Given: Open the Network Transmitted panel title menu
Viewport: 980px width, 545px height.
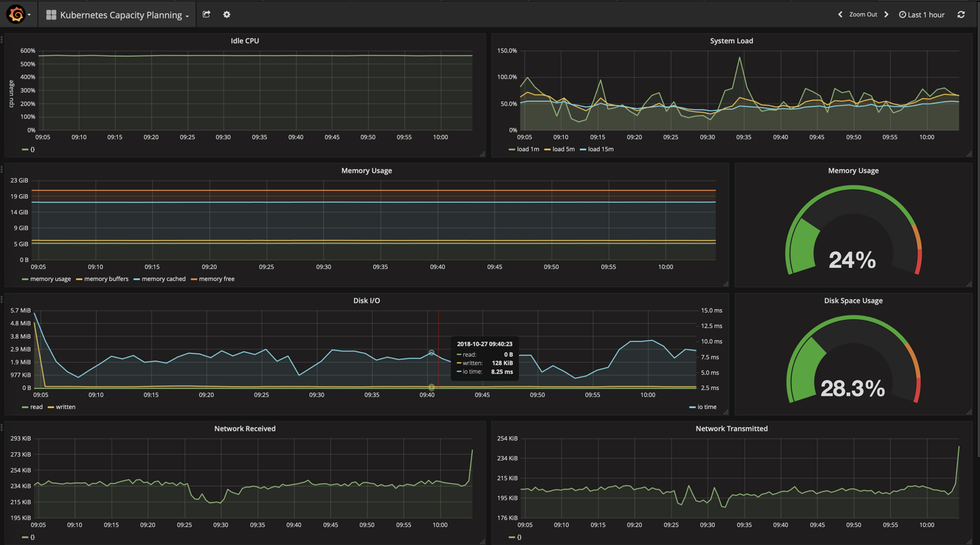Looking at the screenshot, I should click(731, 429).
